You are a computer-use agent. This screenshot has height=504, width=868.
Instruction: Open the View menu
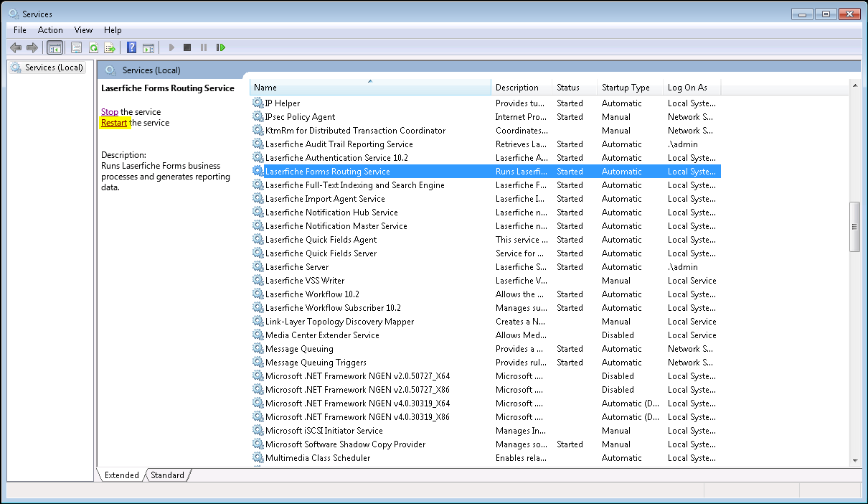83,30
